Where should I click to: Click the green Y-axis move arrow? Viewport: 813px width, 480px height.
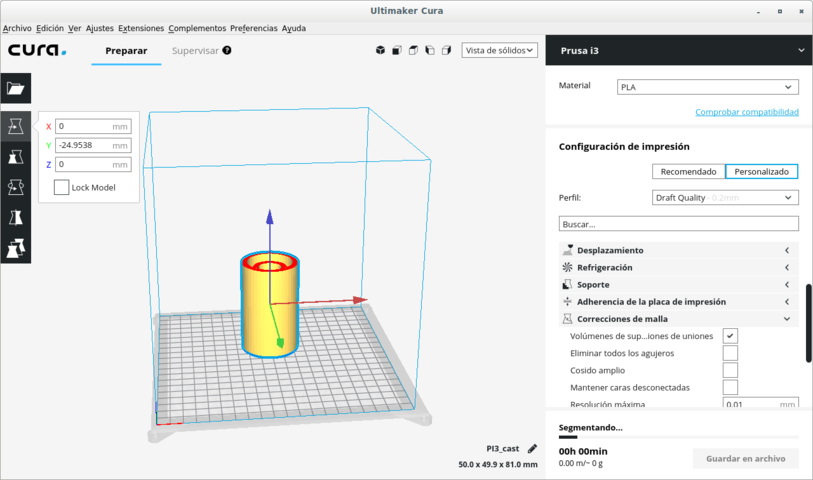281,342
